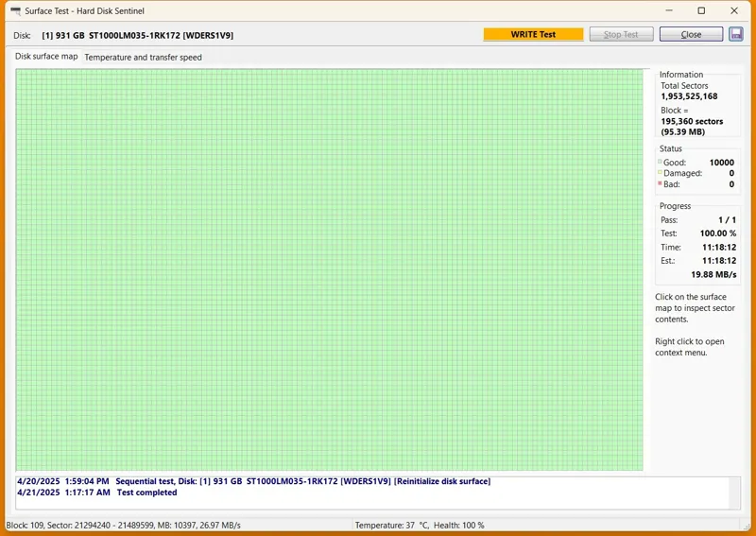
Task: Select the 'Test completed' log entry
Action: (146, 493)
